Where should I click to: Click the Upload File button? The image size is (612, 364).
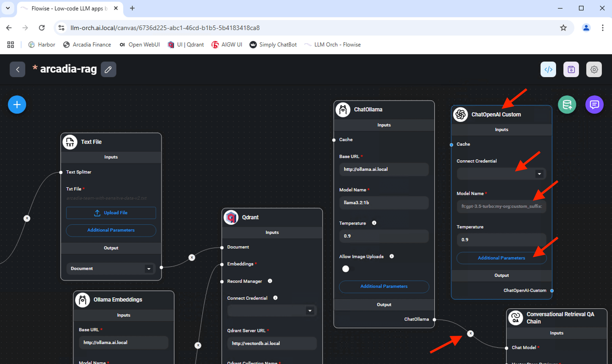[111, 213]
